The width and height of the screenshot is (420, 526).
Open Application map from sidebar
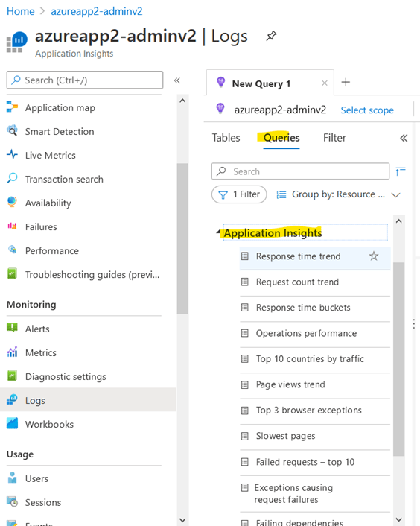(x=60, y=108)
